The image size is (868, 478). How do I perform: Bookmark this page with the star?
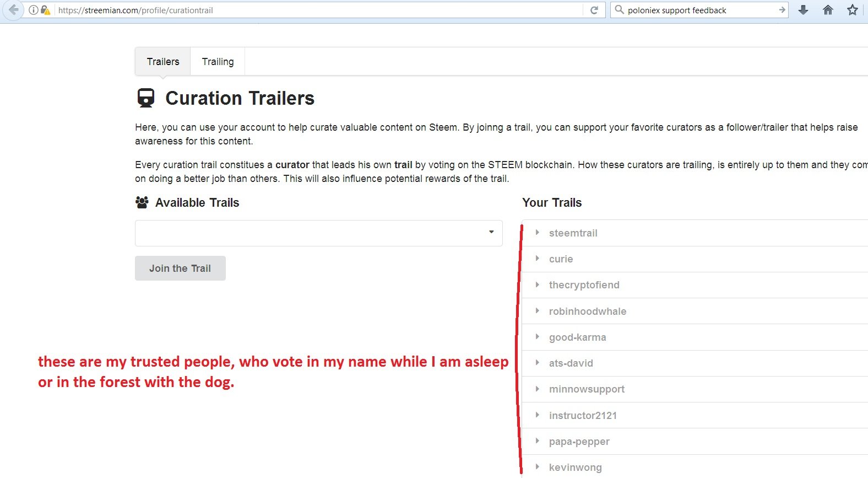pyautogui.click(x=853, y=10)
